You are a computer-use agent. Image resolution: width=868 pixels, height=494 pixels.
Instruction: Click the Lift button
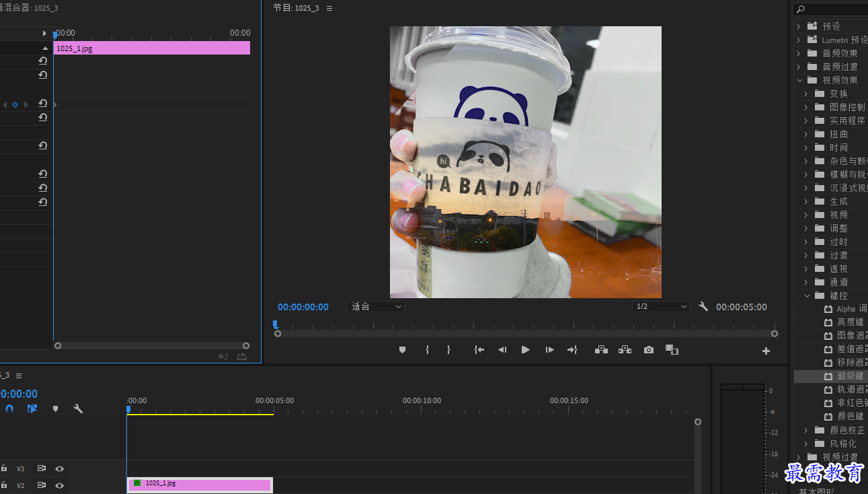(601, 350)
